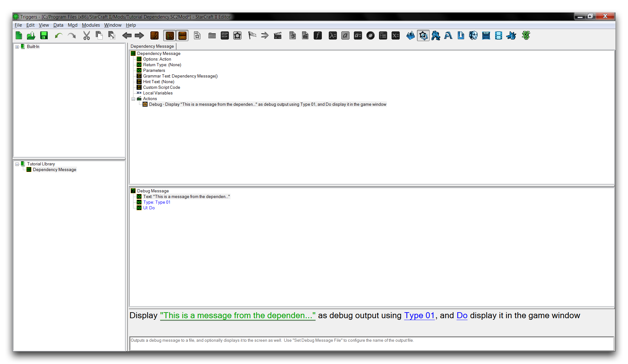This screenshot has width=628, height=364.
Task: Click the new function f icon
Action: click(317, 36)
